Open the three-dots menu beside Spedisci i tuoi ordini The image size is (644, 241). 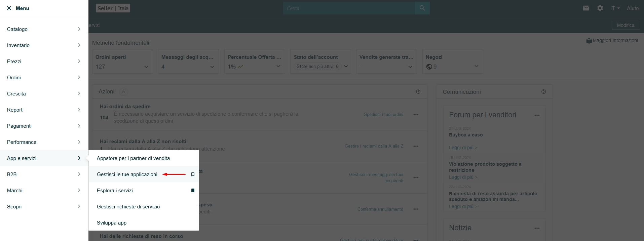[x=416, y=115]
